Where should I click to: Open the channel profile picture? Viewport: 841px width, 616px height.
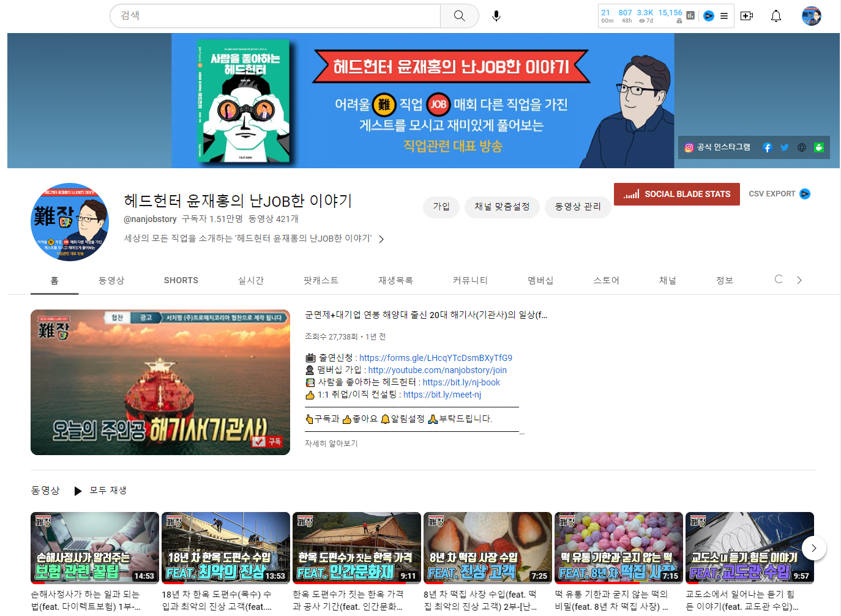(x=70, y=222)
